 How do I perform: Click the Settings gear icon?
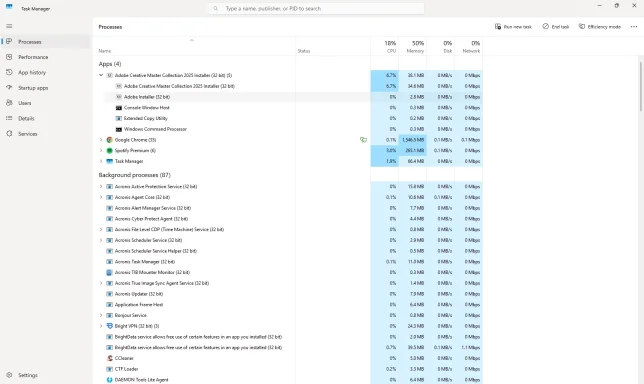click(9, 375)
